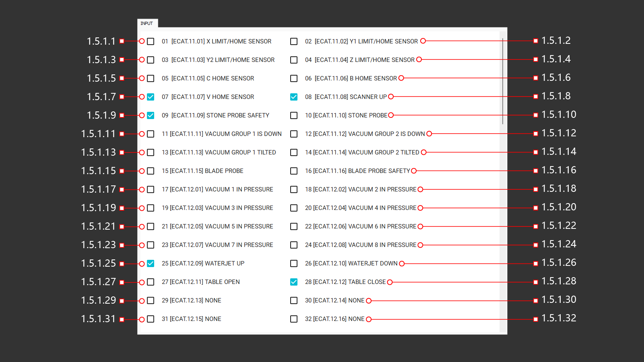Uncheck the V HOME SENSOR checkbox
The image size is (644, 362).
151,97
